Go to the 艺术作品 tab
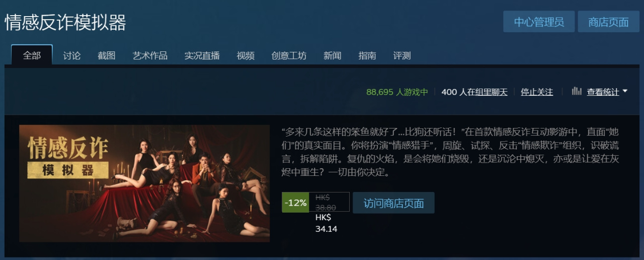 point(150,55)
